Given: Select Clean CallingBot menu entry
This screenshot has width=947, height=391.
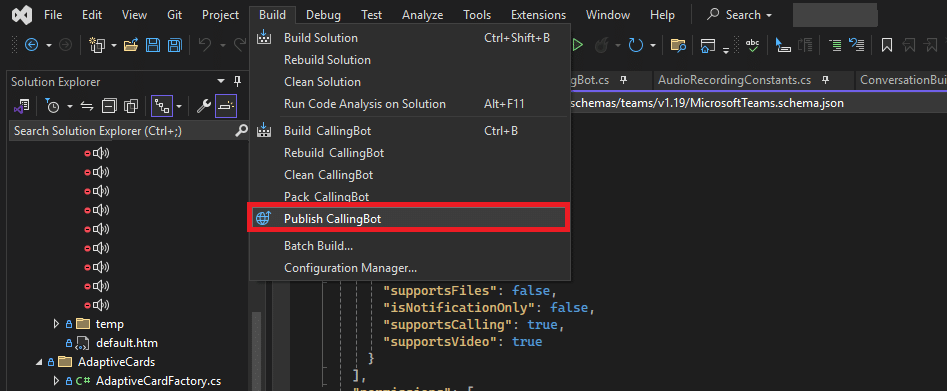Looking at the screenshot, I should click(x=410, y=175).
